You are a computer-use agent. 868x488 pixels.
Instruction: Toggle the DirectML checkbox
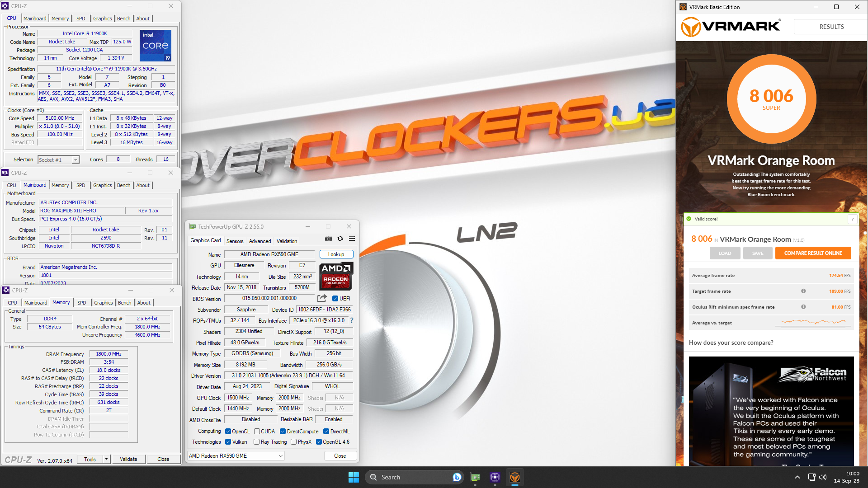326,432
